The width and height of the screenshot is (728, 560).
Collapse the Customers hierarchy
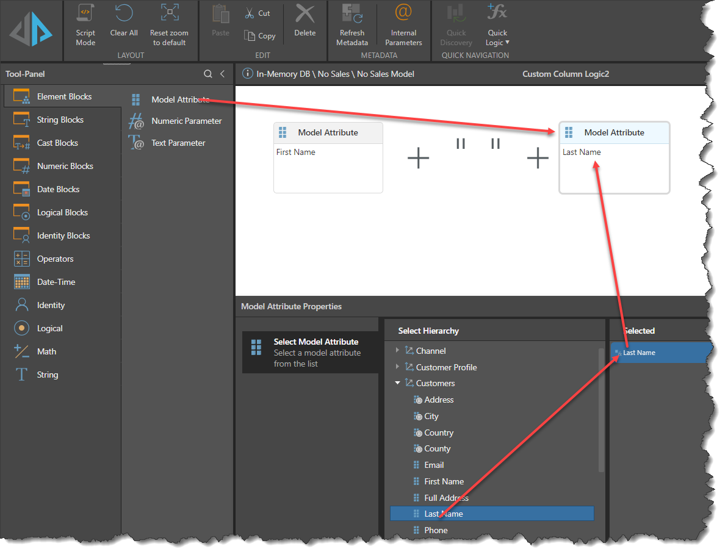397,383
